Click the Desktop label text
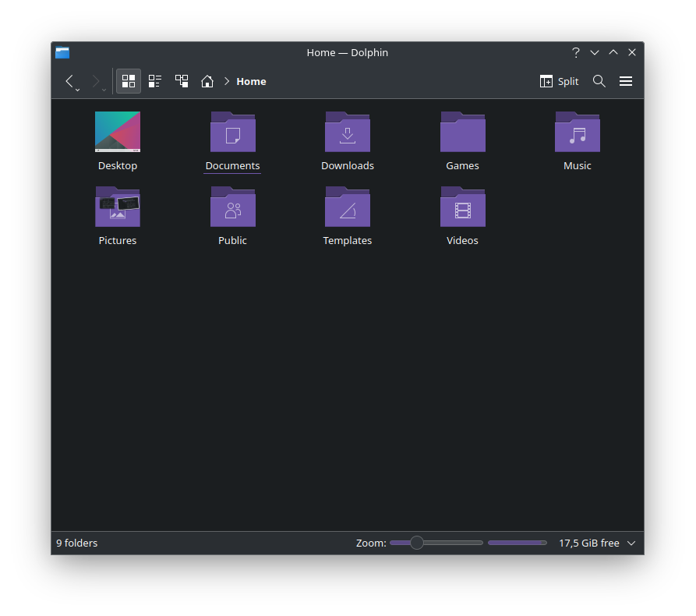The image size is (696, 616). point(118,165)
